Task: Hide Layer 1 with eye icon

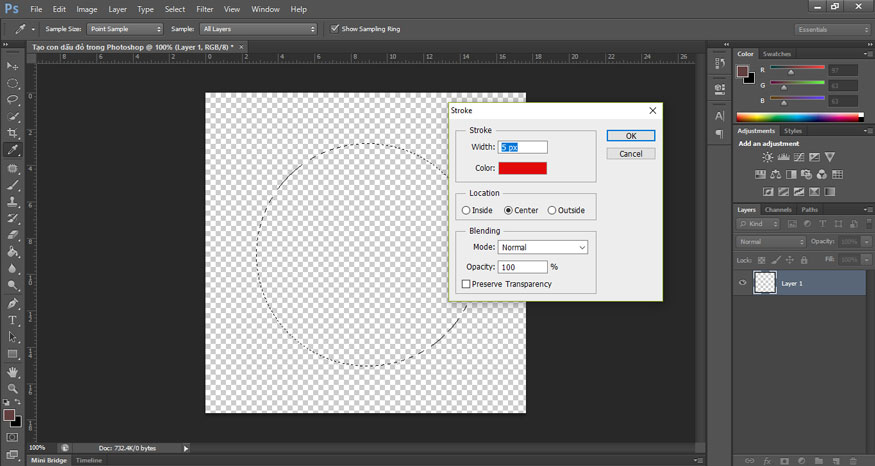Action: [743, 283]
